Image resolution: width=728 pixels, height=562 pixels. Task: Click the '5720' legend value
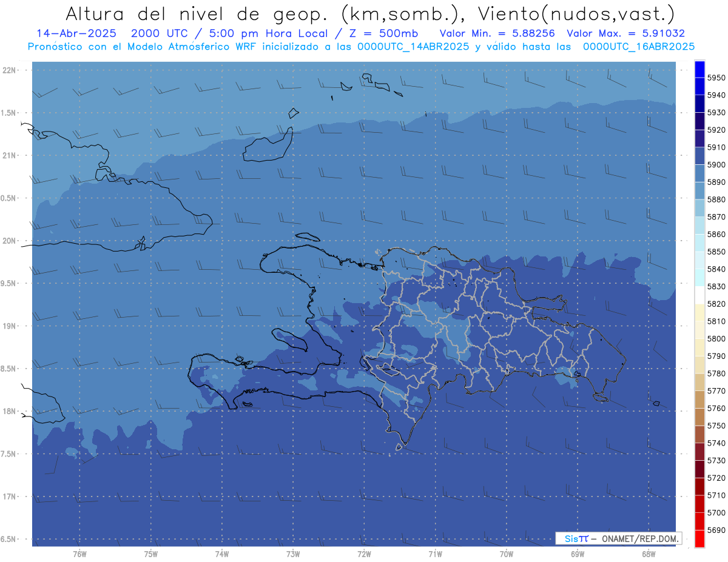pyautogui.click(x=716, y=478)
